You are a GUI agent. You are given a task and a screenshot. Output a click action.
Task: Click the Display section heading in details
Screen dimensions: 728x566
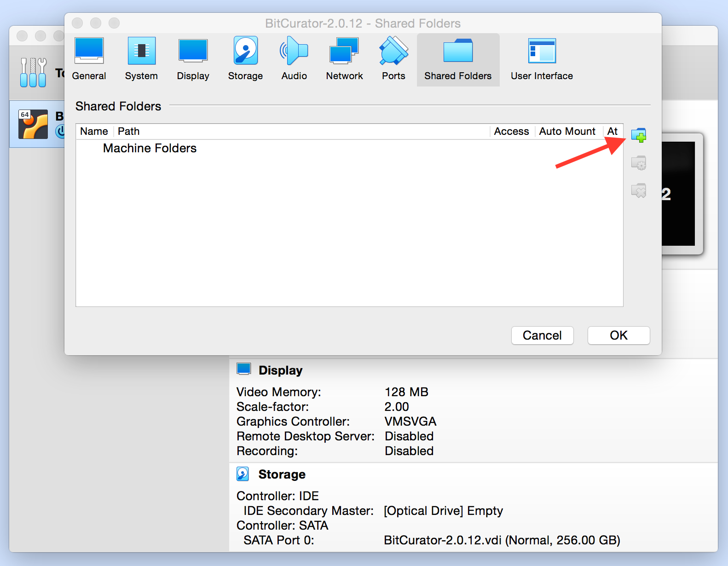click(281, 370)
